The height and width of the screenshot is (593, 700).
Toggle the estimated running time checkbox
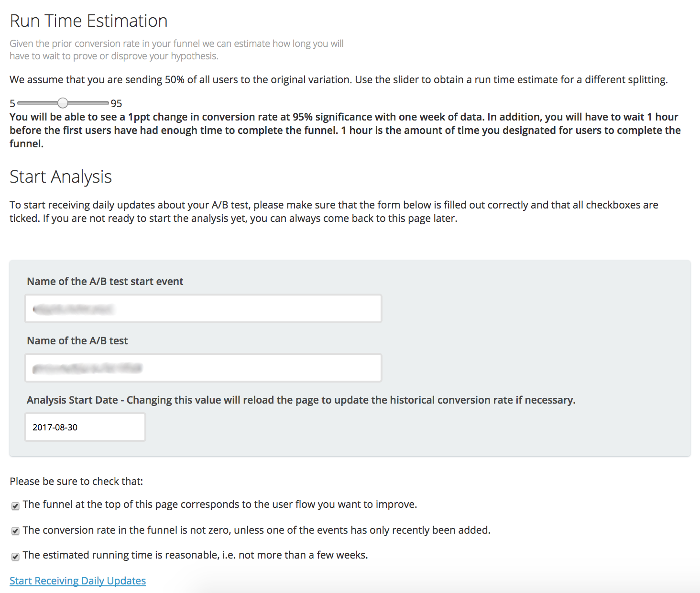(x=15, y=556)
